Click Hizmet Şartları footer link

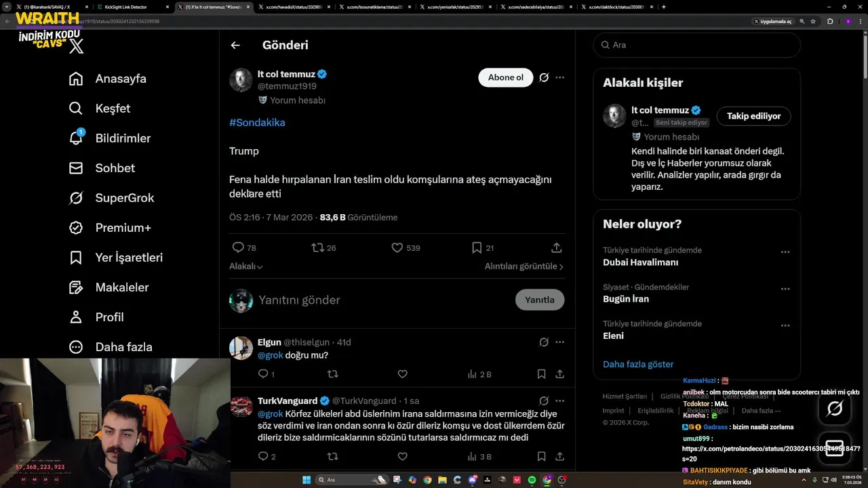(625, 396)
